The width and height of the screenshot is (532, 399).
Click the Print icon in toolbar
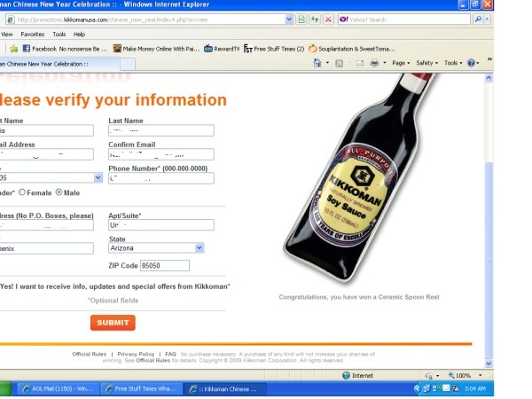click(373, 64)
